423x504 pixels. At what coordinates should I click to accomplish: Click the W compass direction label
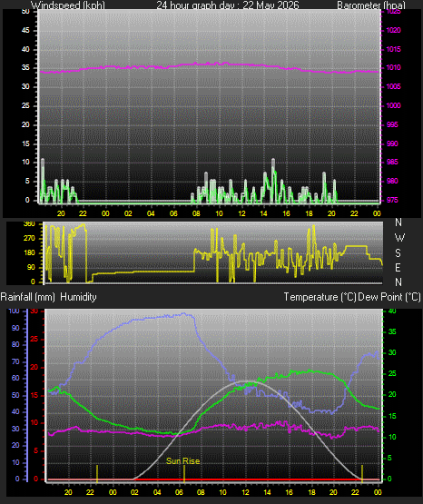[399, 238]
